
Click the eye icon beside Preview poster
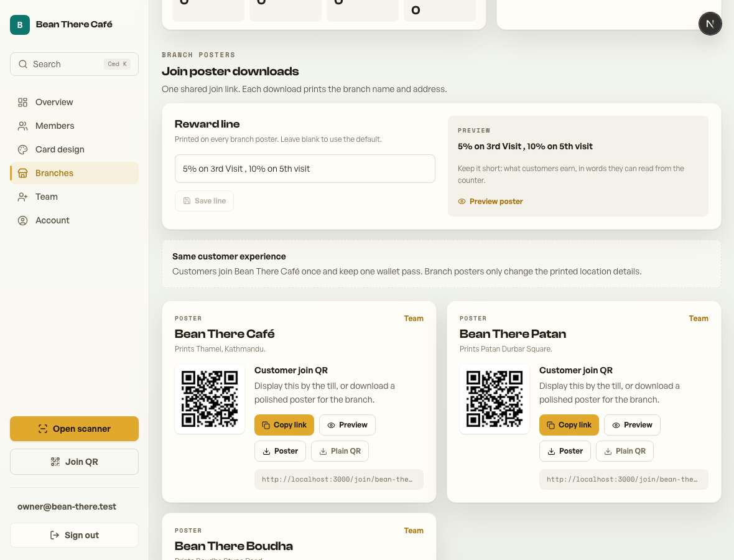coord(462,202)
